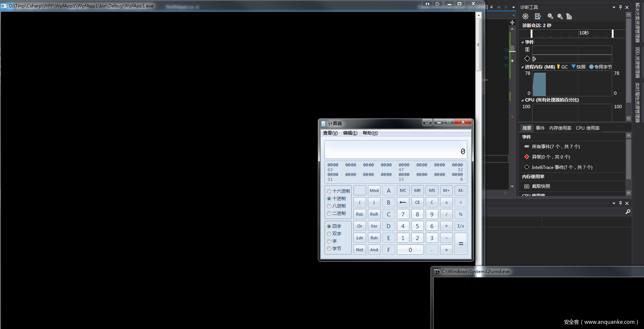The width and height of the screenshot is (644, 329).
Task: Collapse the 事件 section triangle
Action: click(x=522, y=42)
